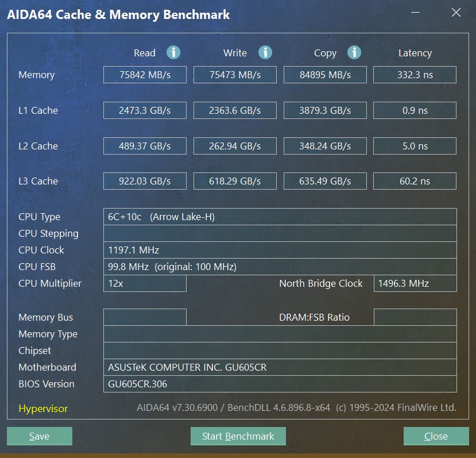Click Start Benchmark
This screenshot has width=476, height=458.
(238, 436)
